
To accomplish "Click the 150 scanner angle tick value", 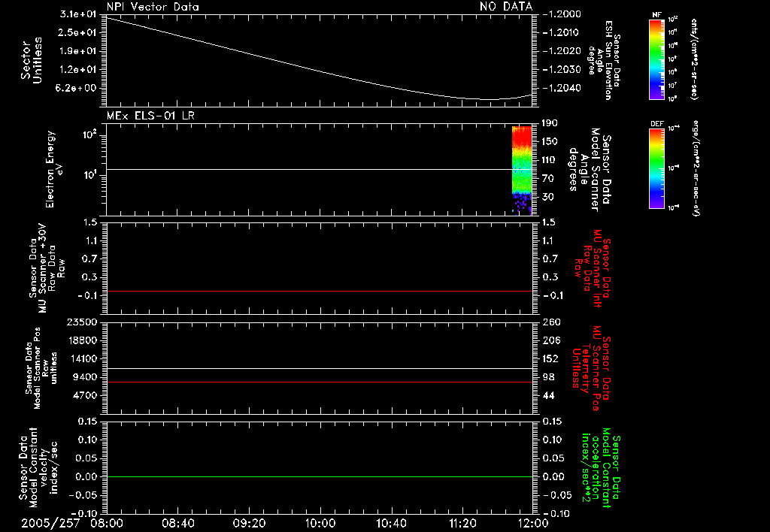I will pos(550,142).
